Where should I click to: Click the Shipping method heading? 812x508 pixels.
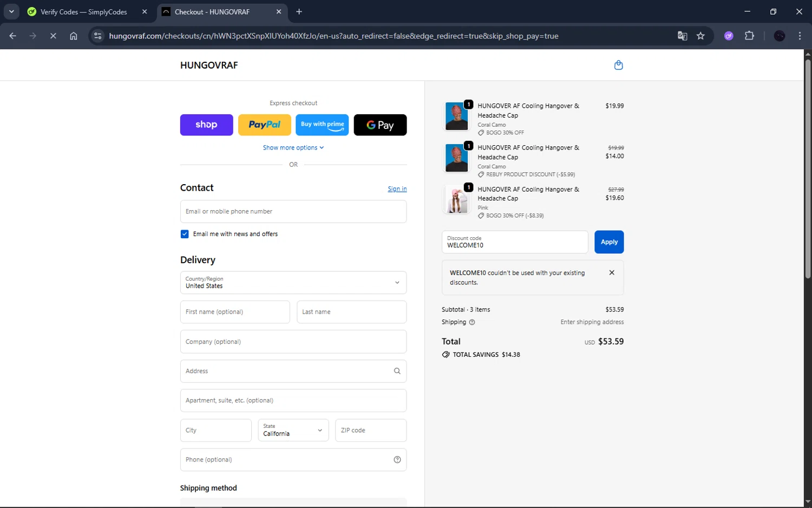[208, 488]
